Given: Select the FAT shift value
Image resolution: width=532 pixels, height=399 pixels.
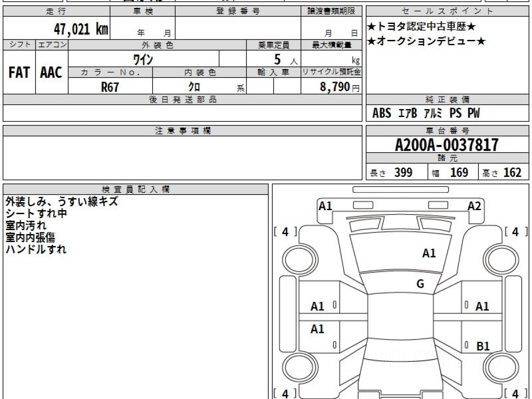Looking at the screenshot, I should (19, 72).
